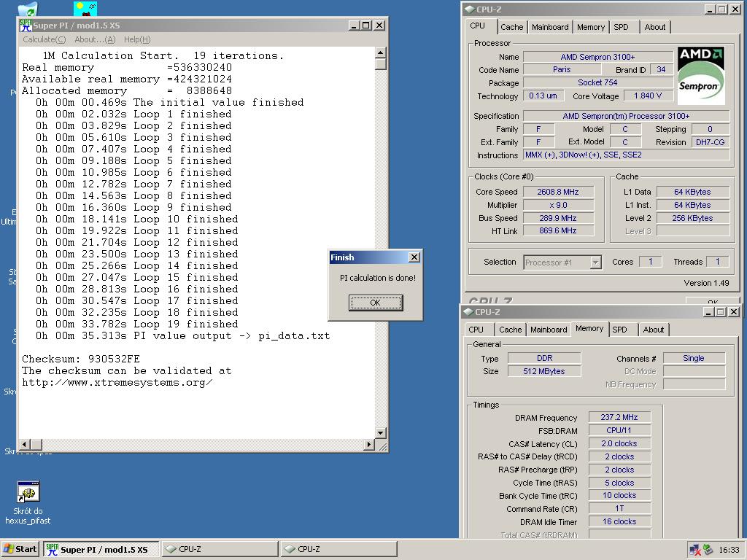Click the DRAM Idle Timer value 16 clocks

[619, 521]
